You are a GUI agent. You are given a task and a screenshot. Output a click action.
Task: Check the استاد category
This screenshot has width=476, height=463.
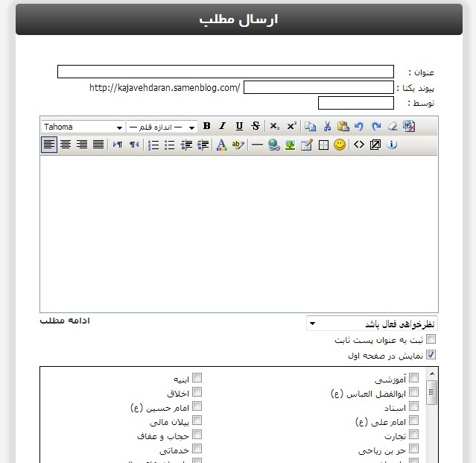tap(413, 406)
